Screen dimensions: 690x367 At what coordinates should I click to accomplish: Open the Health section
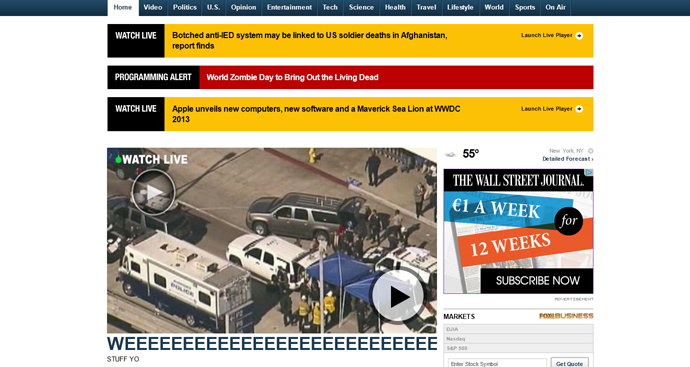pos(395,7)
